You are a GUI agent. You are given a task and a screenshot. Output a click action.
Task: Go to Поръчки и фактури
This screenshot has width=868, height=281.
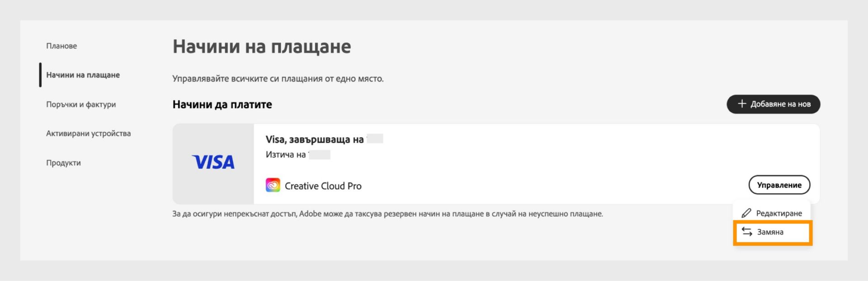tap(81, 104)
